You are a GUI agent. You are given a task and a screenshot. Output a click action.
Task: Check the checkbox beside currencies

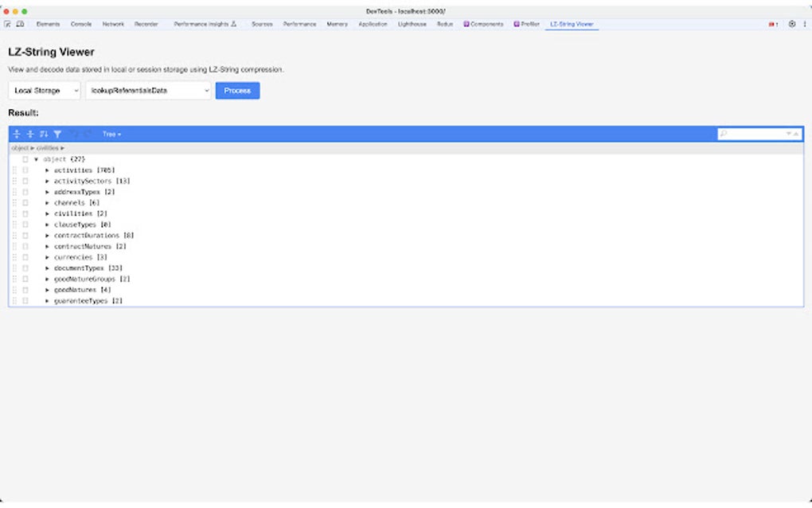pyautogui.click(x=25, y=256)
